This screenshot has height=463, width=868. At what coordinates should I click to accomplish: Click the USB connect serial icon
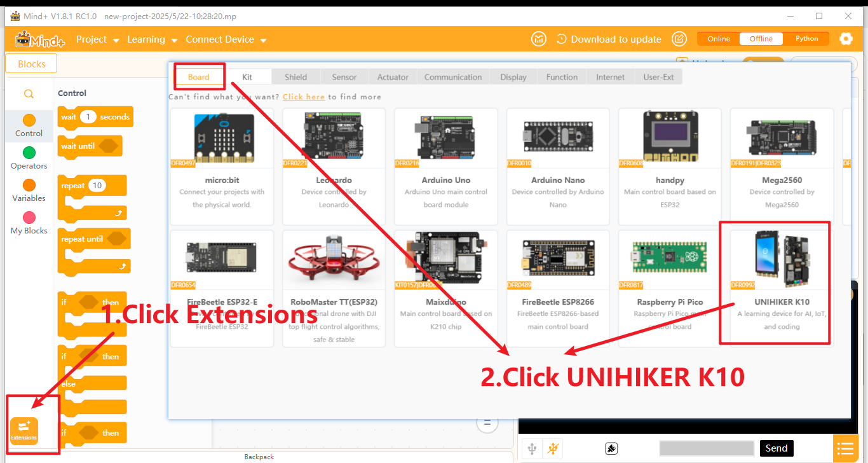point(532,448)
